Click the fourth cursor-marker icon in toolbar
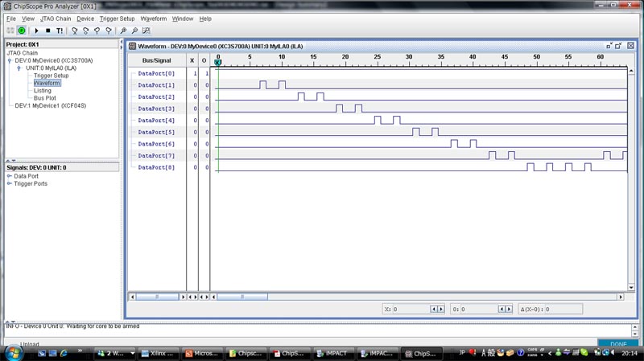Image resolution: width=644 pixels, height=361 pixels. point(109,31)
